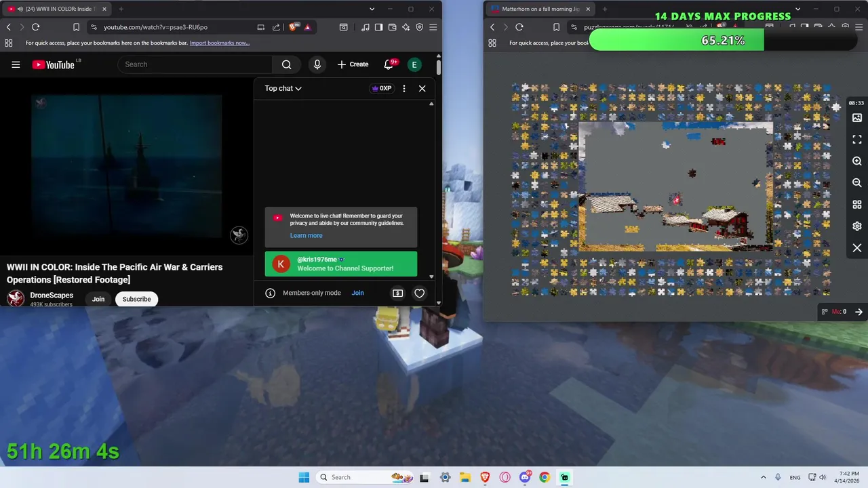Open Brave main menu in puzzle window

tap(859, 27)
